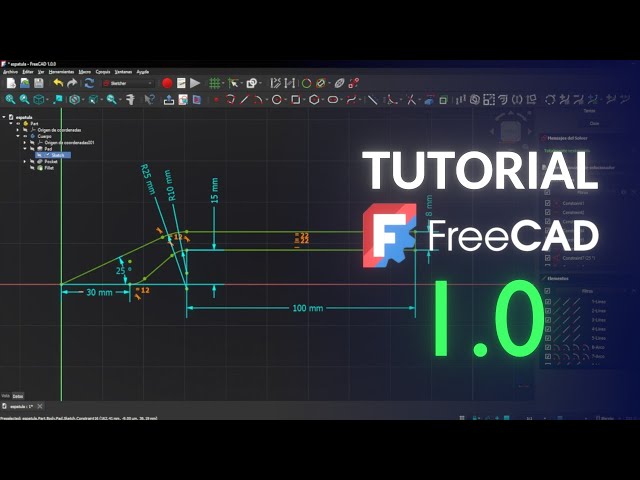Redo the last action
The height and width of the screenshot is (480, 640).
[x=72, y=83]
